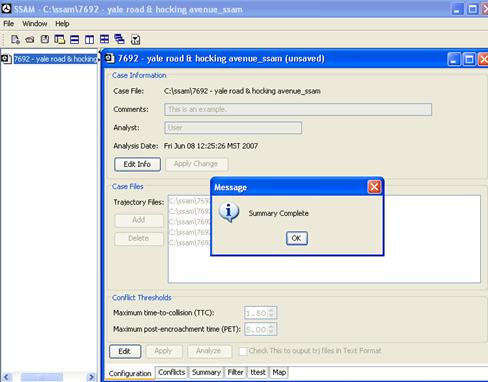Click the first trajectory file entry in list
The image size is (488, 382).
pos(190,201)
